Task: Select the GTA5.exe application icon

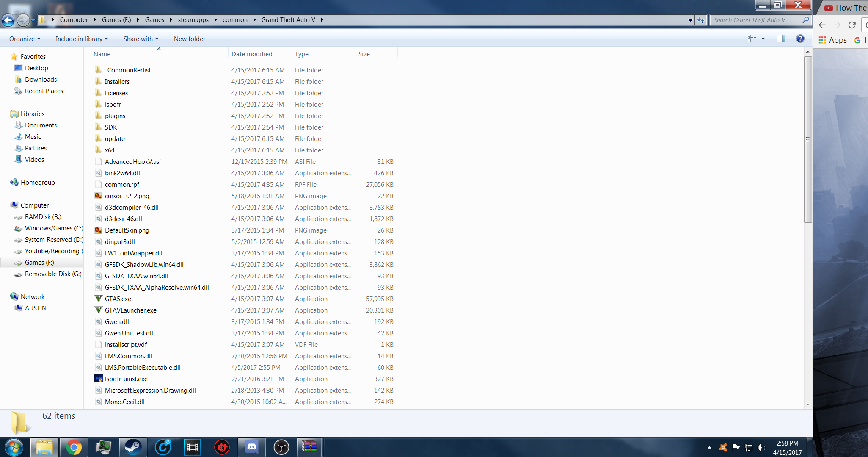Action: point(98,299)
